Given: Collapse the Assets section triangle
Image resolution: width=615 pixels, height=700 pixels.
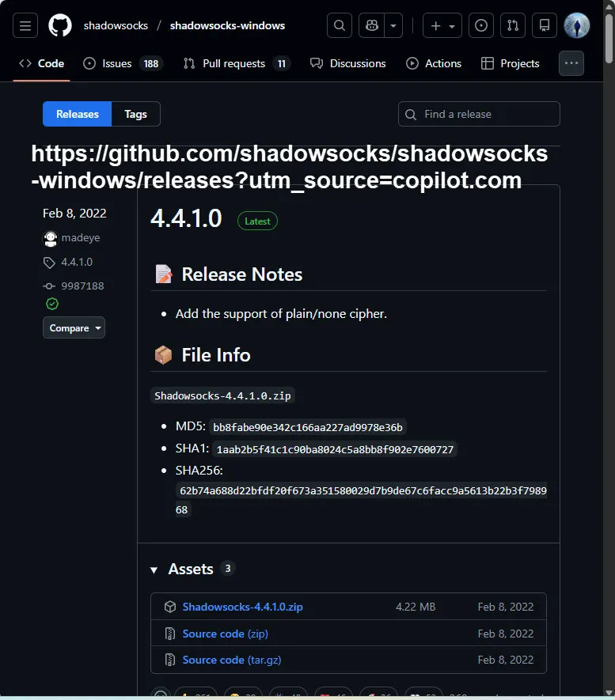Looking at the screenshot, I should [x=154, y=569].
